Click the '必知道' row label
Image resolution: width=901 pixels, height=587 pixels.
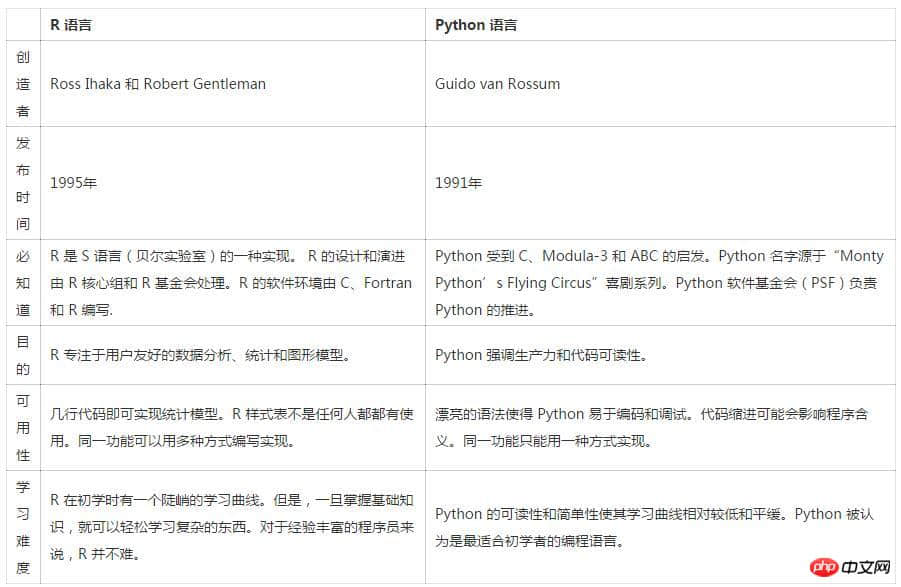pyautogui.click(x=23, y=283)
